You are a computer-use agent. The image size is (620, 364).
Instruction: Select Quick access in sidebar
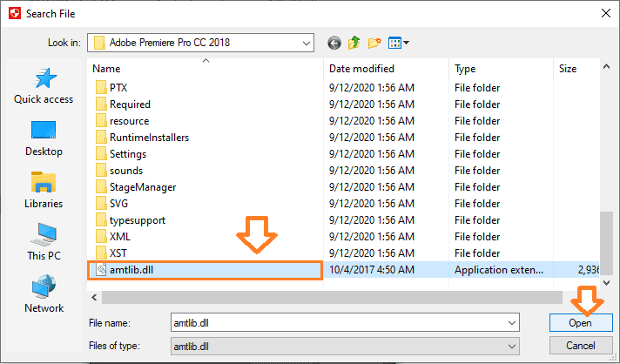(44, 87)
